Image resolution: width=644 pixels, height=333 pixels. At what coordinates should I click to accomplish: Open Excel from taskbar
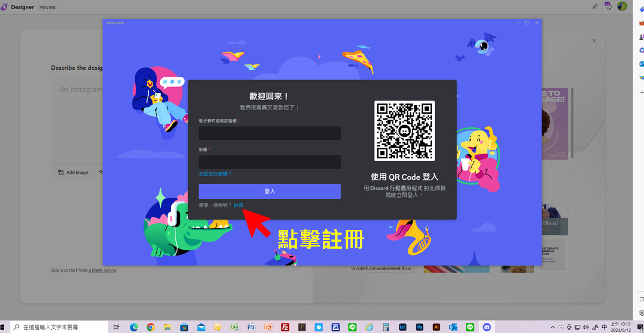pos(235,327)
